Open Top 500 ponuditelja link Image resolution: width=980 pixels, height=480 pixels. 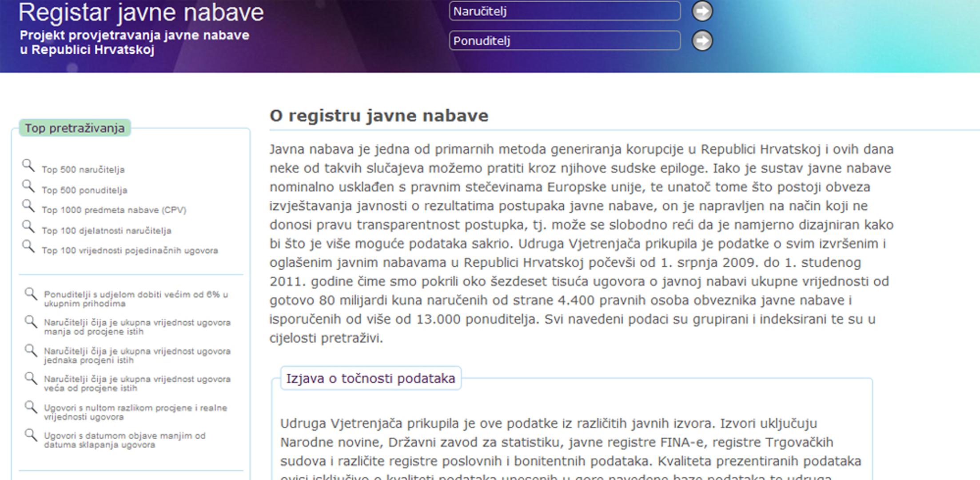tap(84, 190)
